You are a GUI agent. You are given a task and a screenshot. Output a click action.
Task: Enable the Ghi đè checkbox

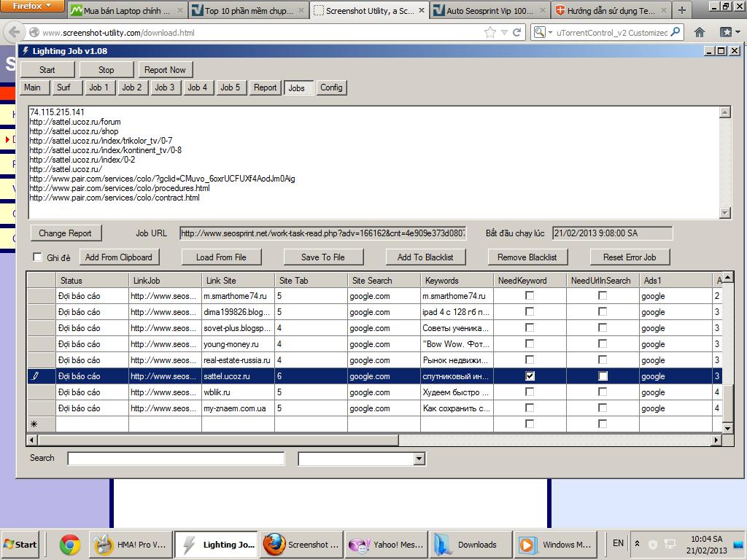(x=38, y=257)
